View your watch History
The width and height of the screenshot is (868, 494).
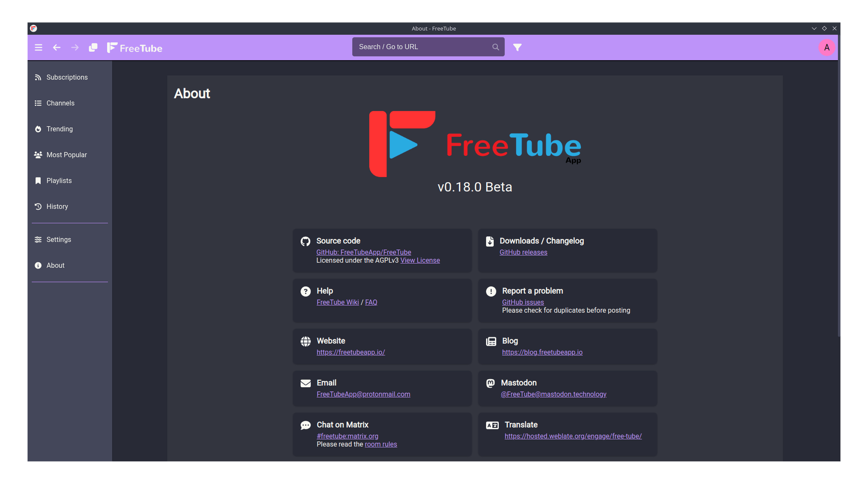point(57,206)
